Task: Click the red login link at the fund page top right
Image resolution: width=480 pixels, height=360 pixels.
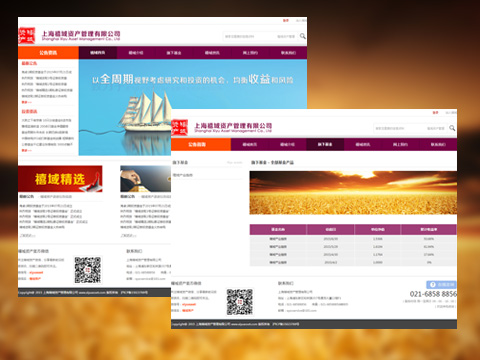Action: click(435, 113)
